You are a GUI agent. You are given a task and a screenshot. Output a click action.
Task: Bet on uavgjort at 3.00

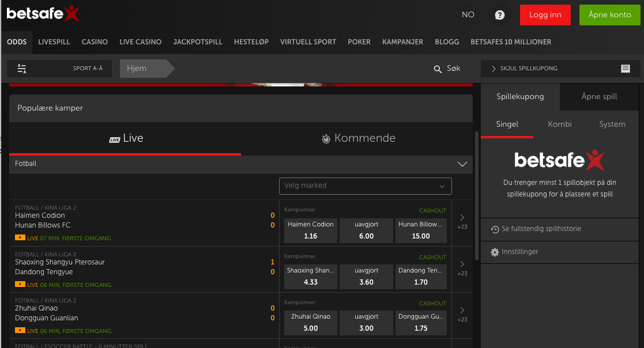click(x=366, y=323)
